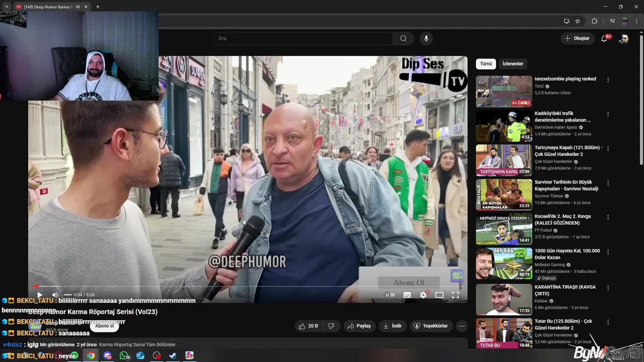Open options for the Tutar Bu (125.Bölüm) video

coord(608,322)
